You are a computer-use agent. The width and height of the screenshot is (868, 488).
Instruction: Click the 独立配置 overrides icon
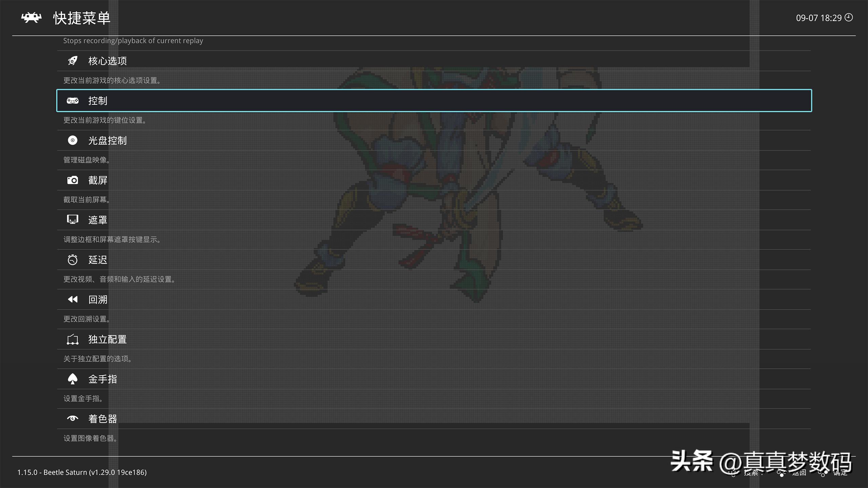(73, 339)
